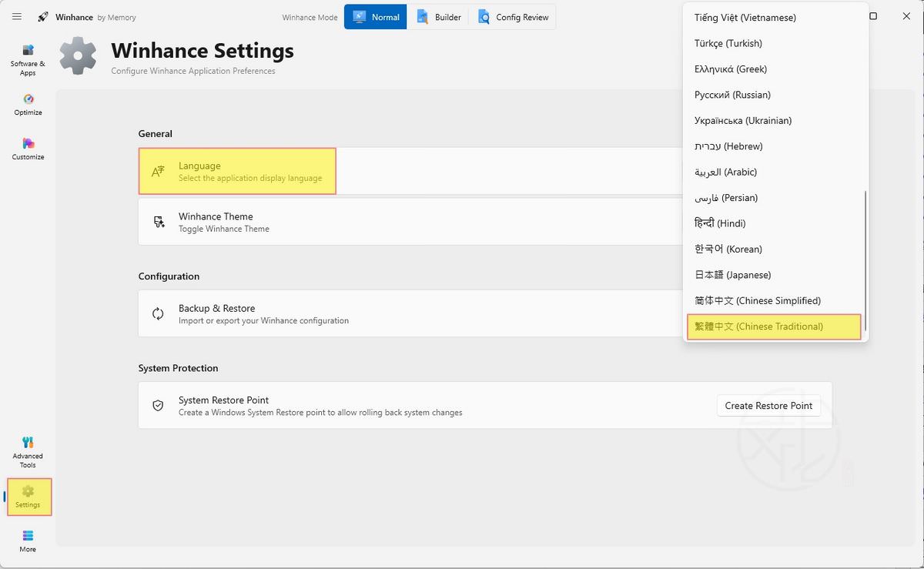Screen dimensions: 924x569
Task: Click Create Restore Point button
Action: coord(768,406)
